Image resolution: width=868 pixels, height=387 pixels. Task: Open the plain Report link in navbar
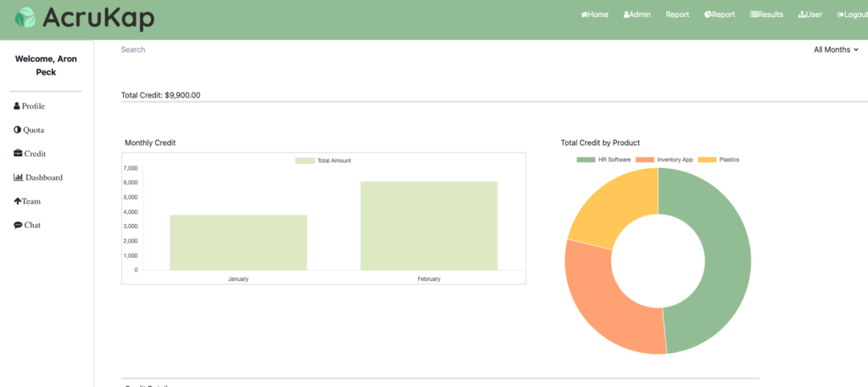(x=677, y=14)
